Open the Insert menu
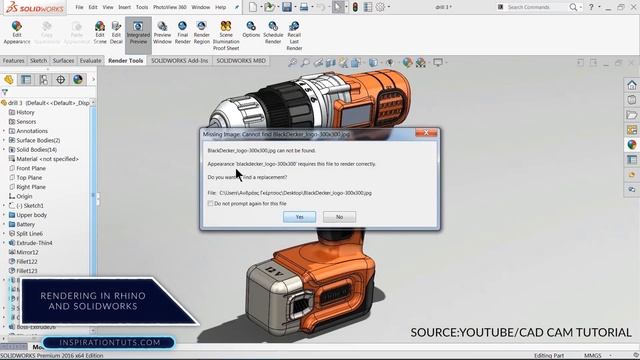The image size is (640, 360). (124, 7)
